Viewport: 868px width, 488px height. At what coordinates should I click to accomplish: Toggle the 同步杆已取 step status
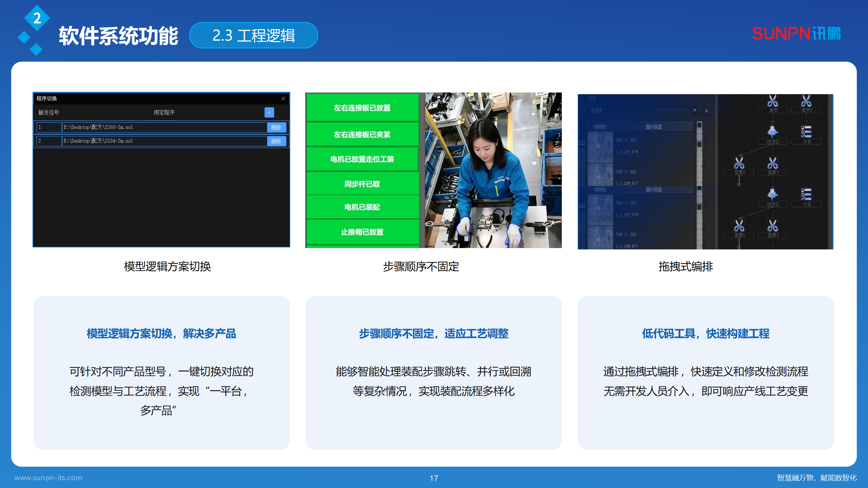362,183
